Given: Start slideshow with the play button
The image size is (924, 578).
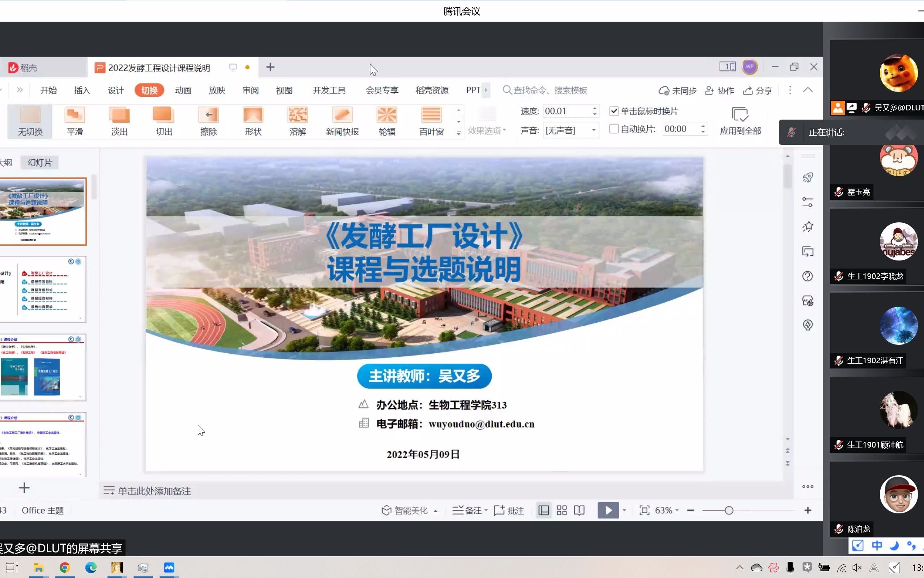Looking at the screenshot, I should click(608, 510).
